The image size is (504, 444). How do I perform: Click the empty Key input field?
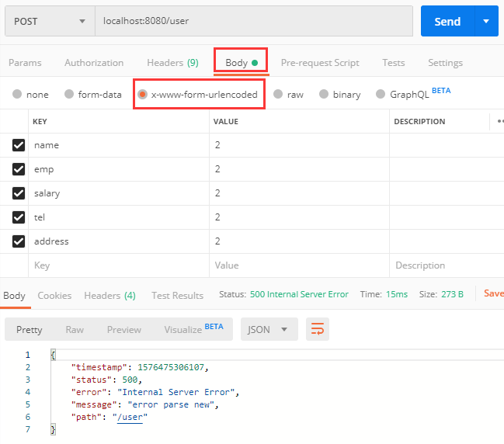[x=119, y=265]
